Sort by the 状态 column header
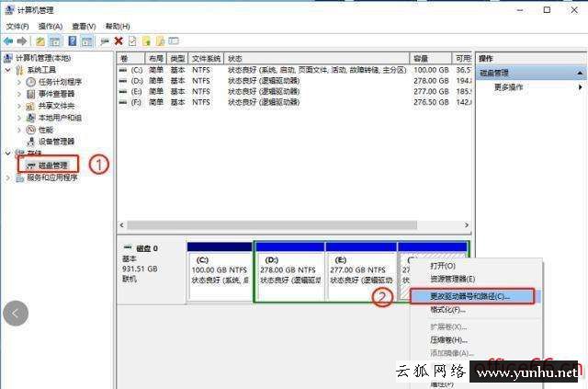Viewport: 588px width, 389px height. pyautogui.click(x=316, y=59)
